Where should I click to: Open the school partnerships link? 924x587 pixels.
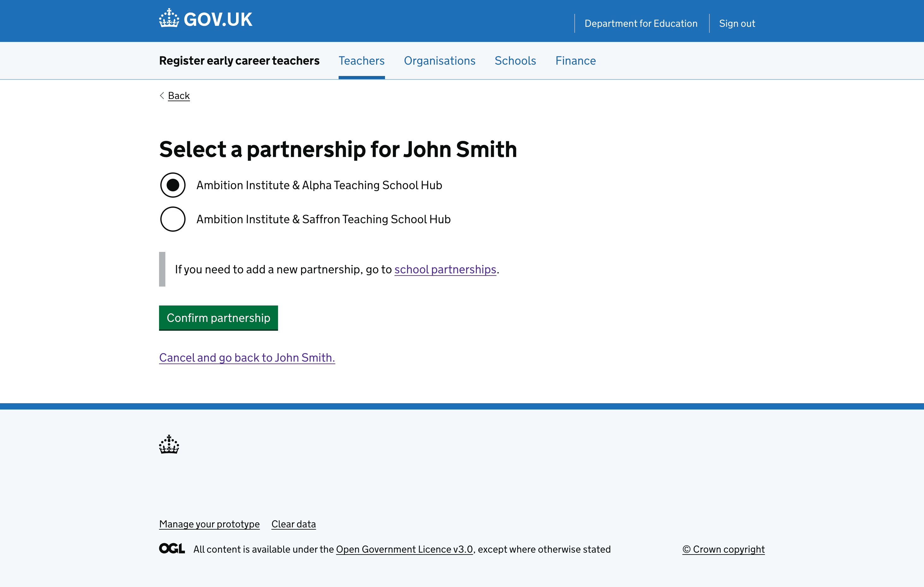445,270
